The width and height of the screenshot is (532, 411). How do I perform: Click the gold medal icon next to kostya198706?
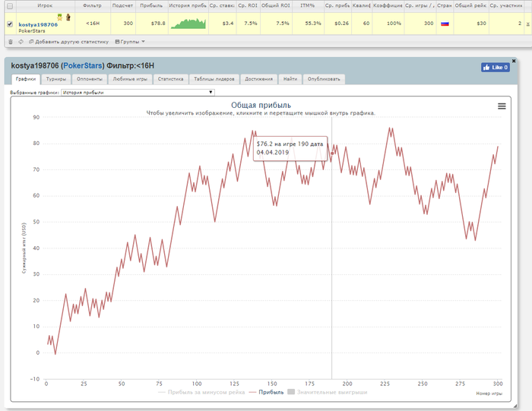click(x=60, y=17)
